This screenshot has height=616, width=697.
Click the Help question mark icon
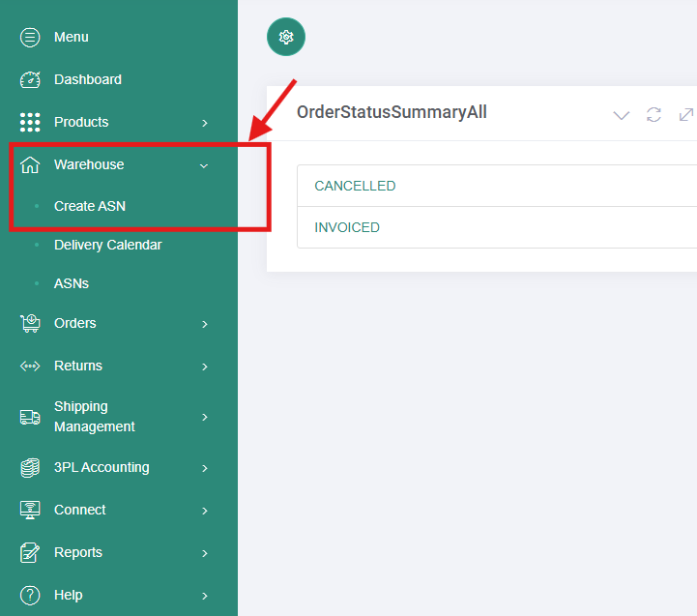point(30,595)
